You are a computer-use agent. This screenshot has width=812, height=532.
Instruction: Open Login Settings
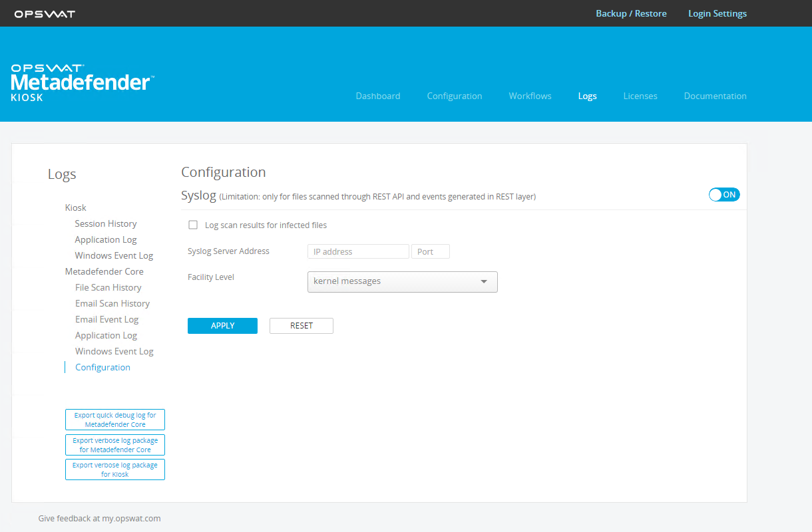tap(717, 13)
